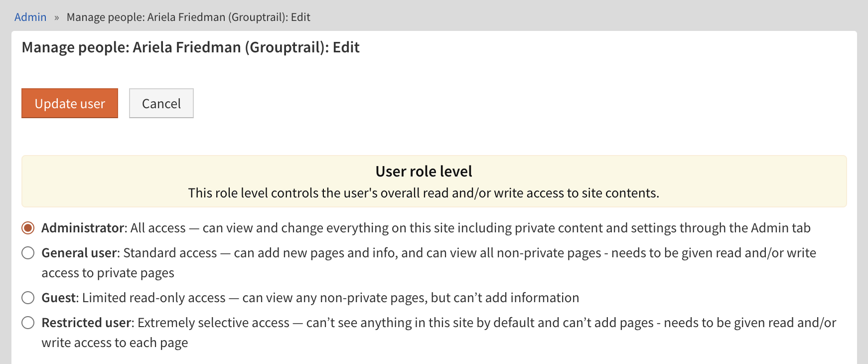Screen dimensions: 868x364
Task: Open the Admin breadcrumb link
Action: pos(30,17)
